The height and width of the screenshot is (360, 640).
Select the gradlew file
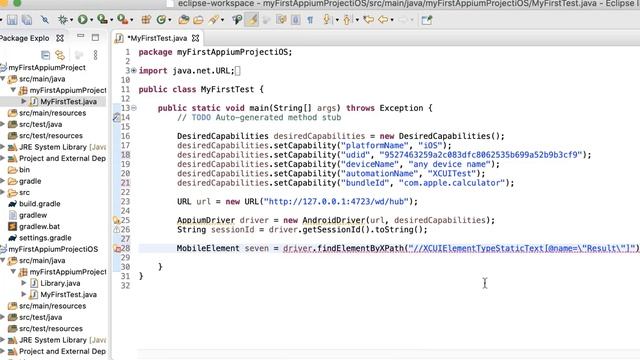coord(33,215)
